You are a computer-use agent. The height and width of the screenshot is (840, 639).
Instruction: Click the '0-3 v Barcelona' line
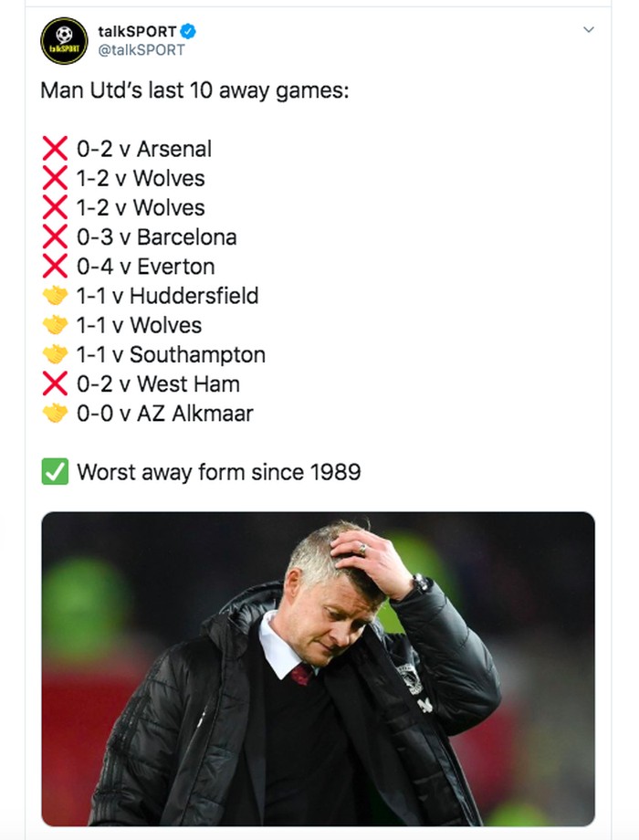156,237
